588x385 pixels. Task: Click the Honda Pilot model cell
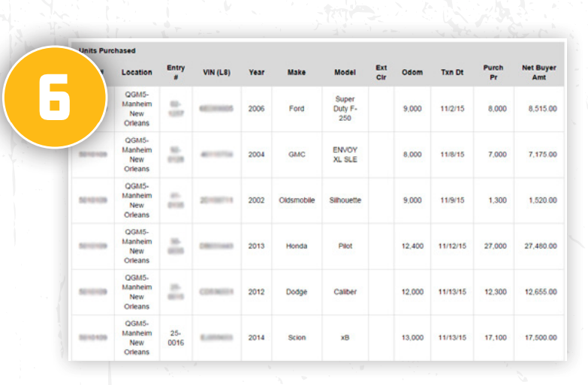point(345,246)
